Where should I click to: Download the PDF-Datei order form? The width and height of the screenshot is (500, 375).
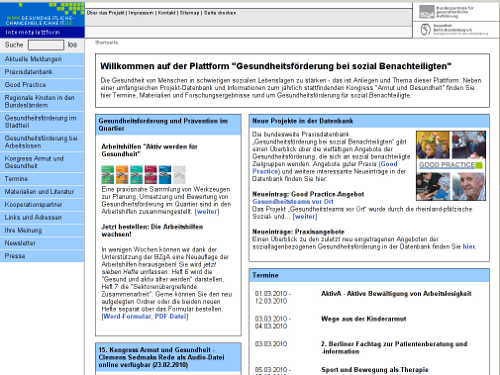coord(170,316)
